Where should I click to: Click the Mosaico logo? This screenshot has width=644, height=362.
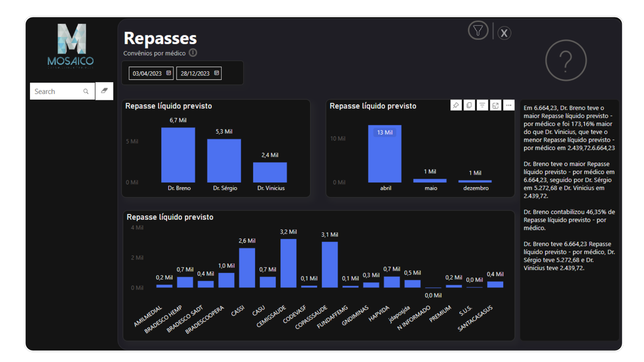click(71, 45)
